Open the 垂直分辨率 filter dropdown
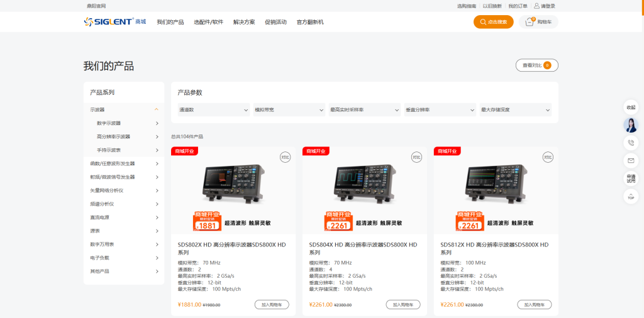 (x=440, y=110)
